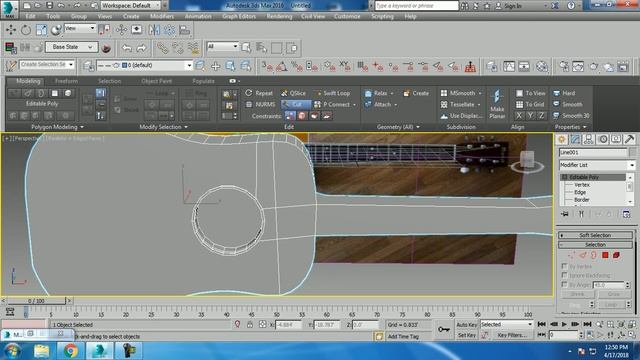
Task: Open the Create command panel tab
Action: [x=562, y=140]
